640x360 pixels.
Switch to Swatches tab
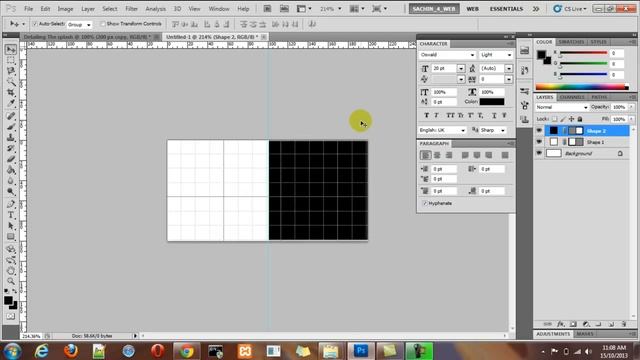tap(571, 42)
